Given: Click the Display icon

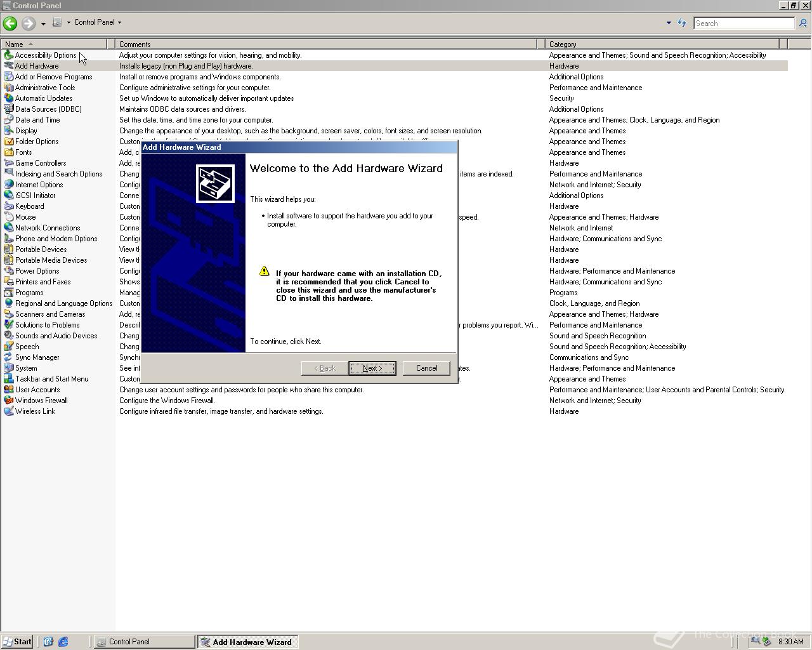Looking at the screenshot, I should click(8, 131).
